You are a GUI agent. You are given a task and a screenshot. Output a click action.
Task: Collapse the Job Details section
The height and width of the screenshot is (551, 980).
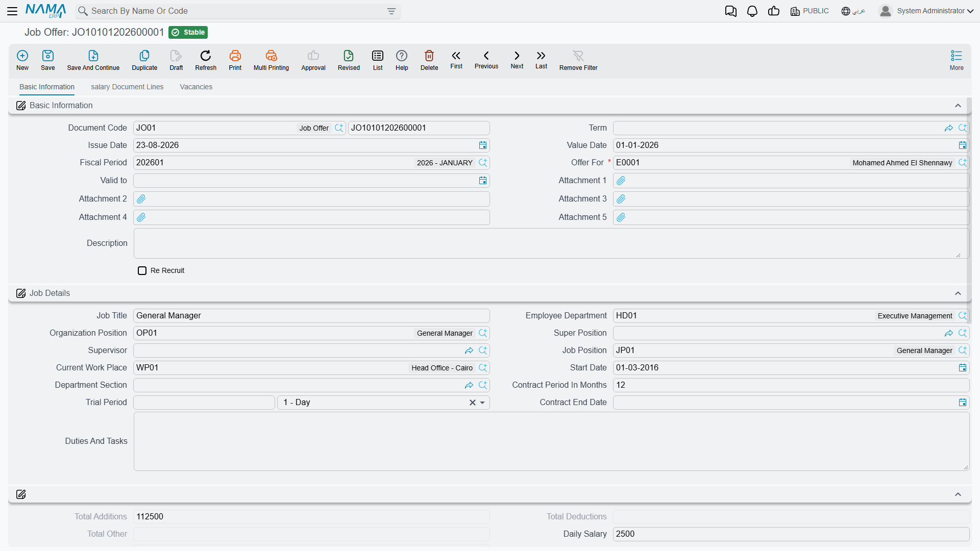[x=958, y=293]
